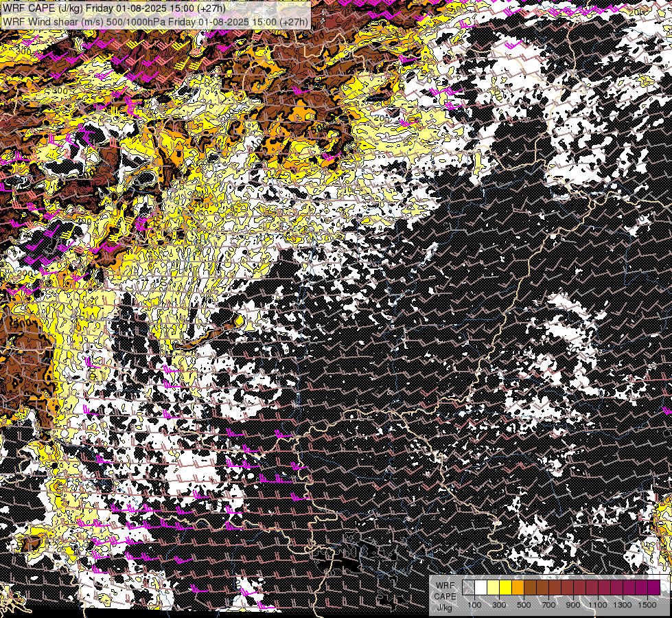Select the orange legend swatch
This screenshot has height=618, width=672.
click(518, 588)
